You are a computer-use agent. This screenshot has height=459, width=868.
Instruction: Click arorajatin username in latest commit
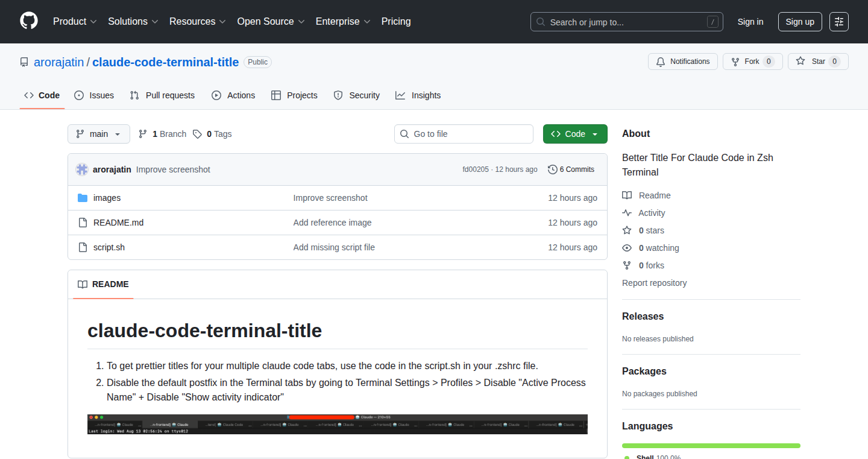[112, 169]
